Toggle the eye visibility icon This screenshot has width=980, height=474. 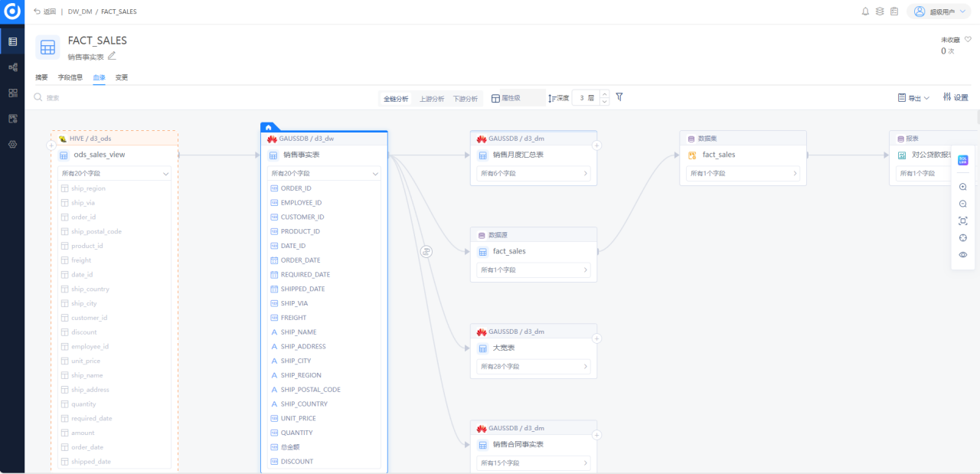tap(963, 254)
